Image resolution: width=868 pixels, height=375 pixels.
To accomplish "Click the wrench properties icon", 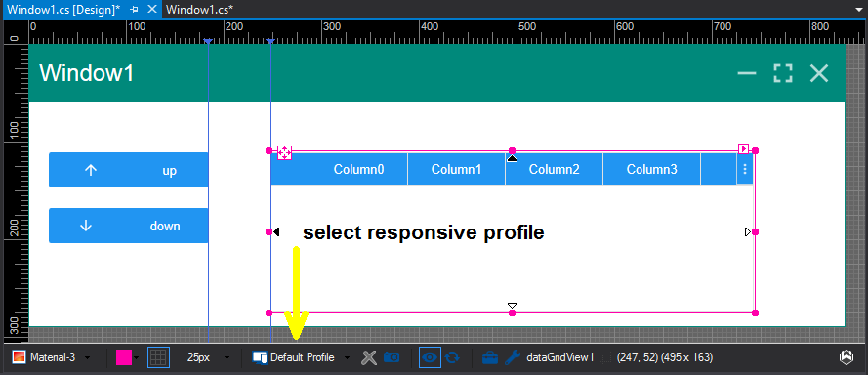I will [512, 357].
